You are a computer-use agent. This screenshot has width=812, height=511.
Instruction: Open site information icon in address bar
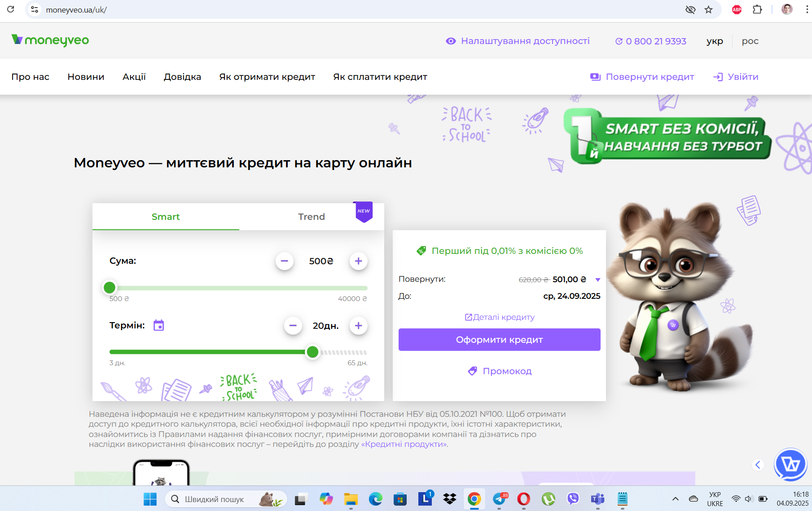pos(35,9)
